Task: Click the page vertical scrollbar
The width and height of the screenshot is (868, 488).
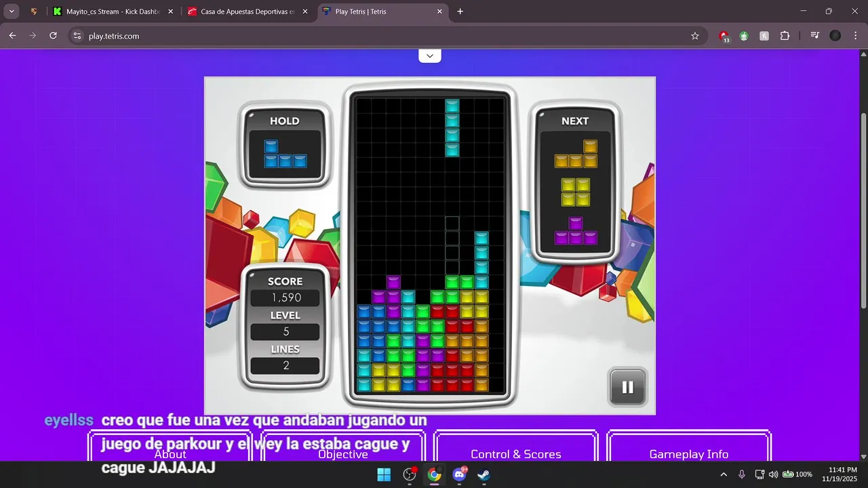Action: pyautogui.click(x=863, y=210)
